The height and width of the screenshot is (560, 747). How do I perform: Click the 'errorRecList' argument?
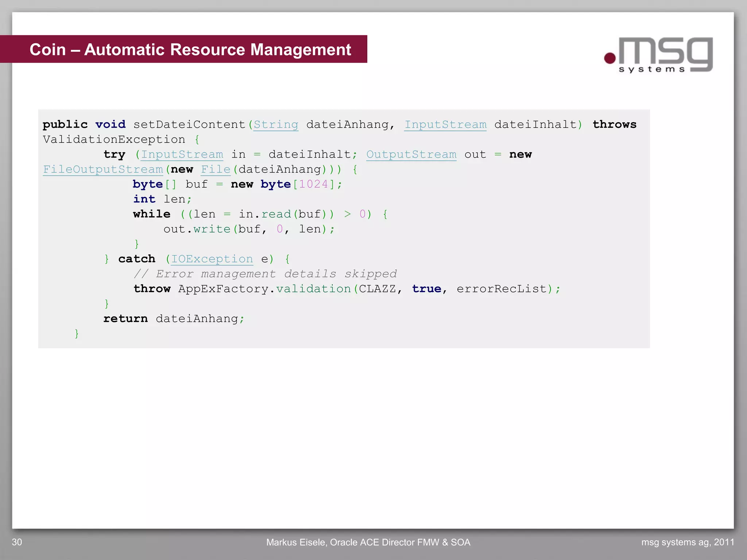[x=502, y=289]
